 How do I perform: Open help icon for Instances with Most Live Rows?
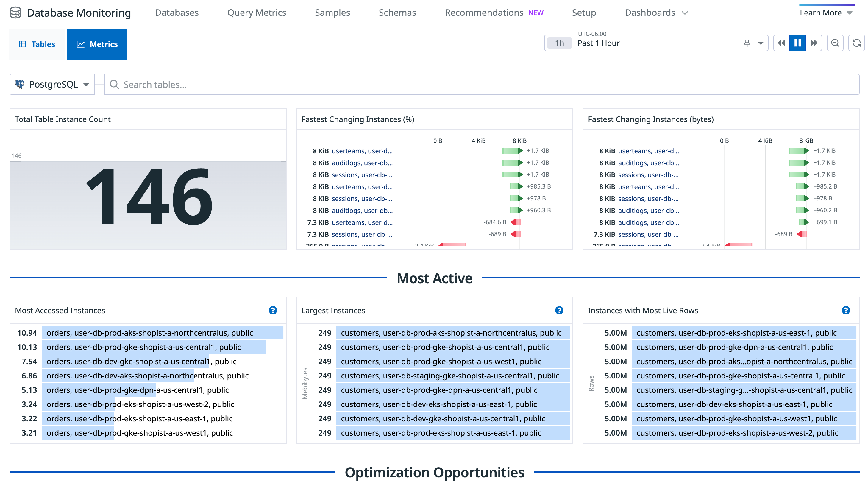click(845, 310)
